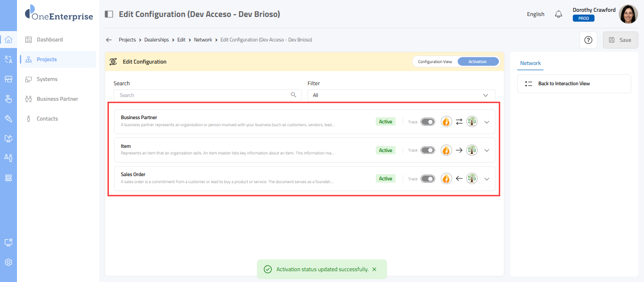Viewport: 644px width, 282px height.
Task: Enable Trace switch for Sales Order
Action: click(428, 178)
